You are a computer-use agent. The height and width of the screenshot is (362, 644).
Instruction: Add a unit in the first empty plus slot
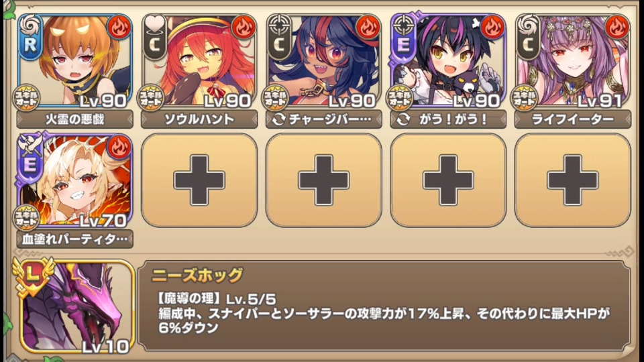pos(199,180)
